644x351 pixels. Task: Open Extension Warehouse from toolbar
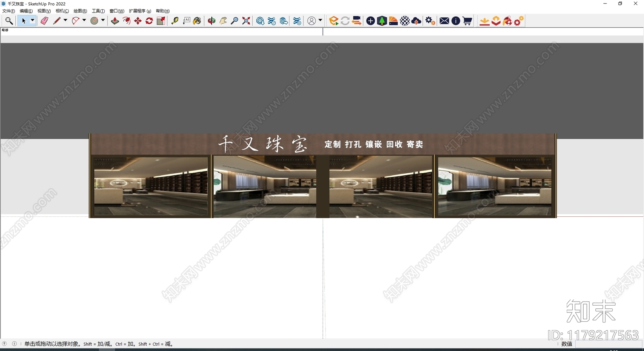(x=272, y=21)
